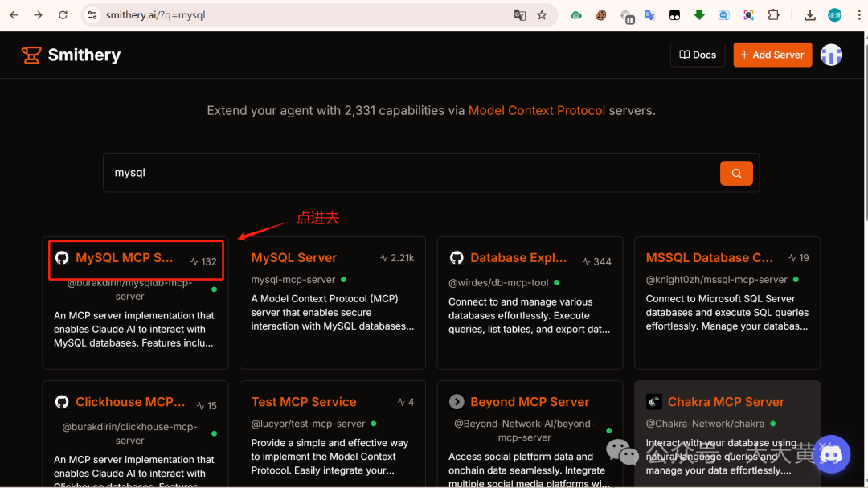This screenshot has width=868, height=488.
Task: Click the 344 usage count
Action: (596, 261)
